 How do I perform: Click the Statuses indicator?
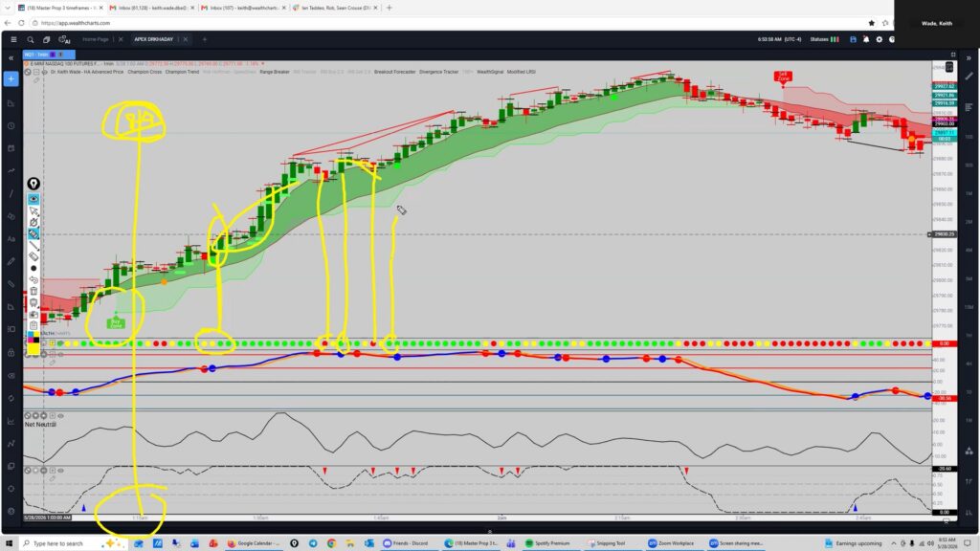pyautogui.click(x=824, y=39)
